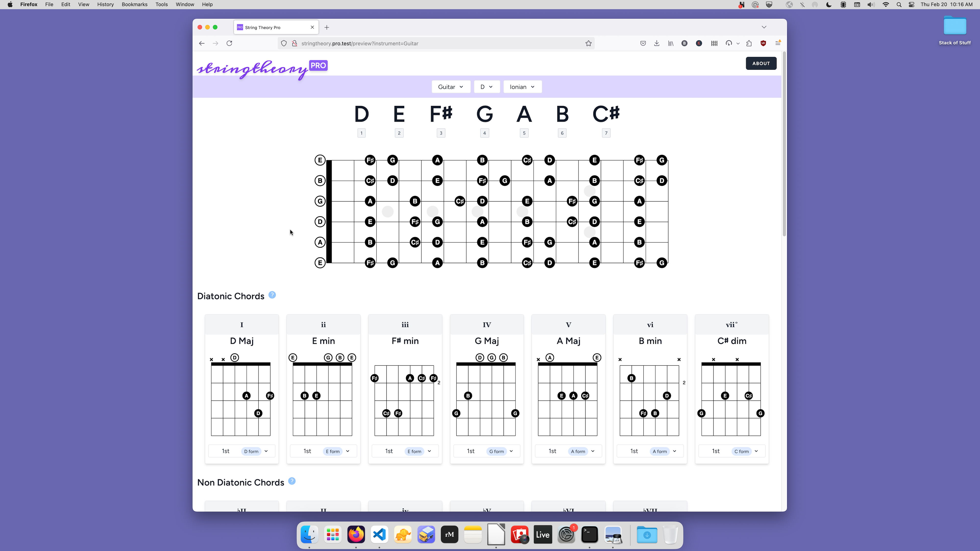This screenshot has width=980, height=551.
Task: Open Terminal from the dock
Action: coord(590,535)
